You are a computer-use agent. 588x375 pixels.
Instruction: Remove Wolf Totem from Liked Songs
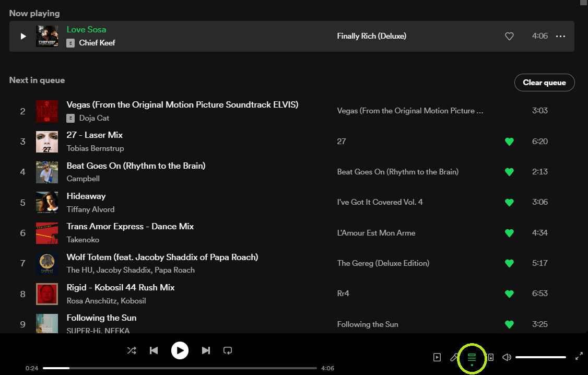tap(509, 263)
